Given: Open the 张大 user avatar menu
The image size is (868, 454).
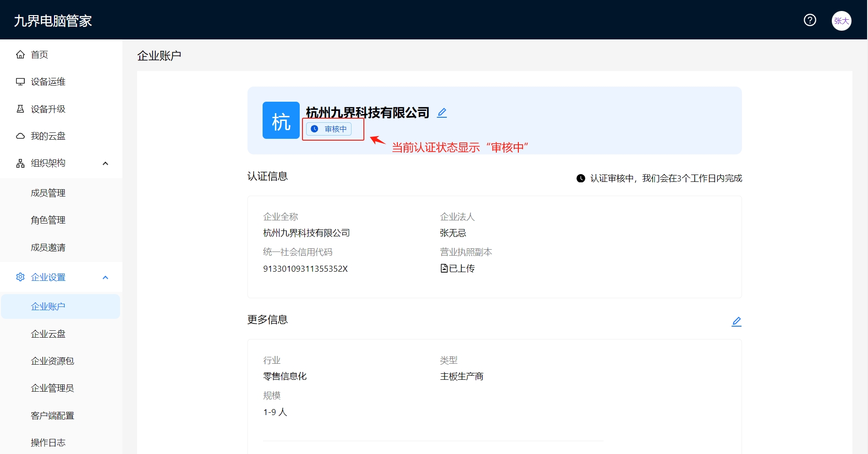Looking at the screenshot, I should tap(841, 21).
